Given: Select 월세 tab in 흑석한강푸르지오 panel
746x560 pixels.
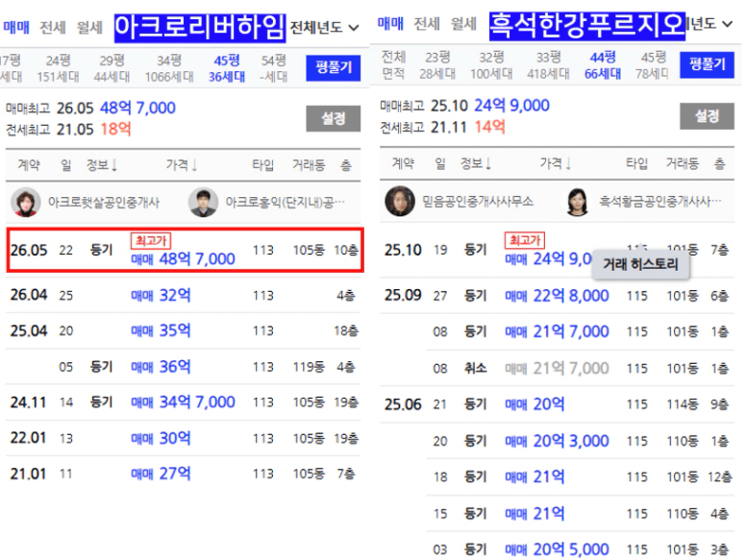Looking at the screenshot, I should [463, 23].
